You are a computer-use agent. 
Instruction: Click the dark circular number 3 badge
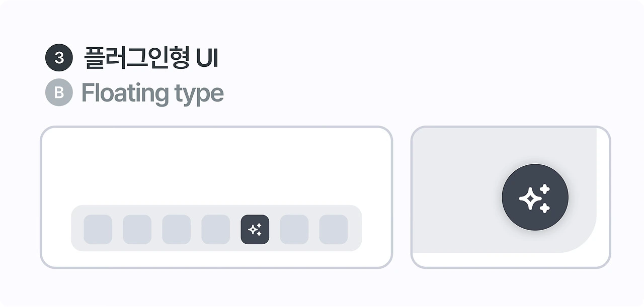pos(59,58)
